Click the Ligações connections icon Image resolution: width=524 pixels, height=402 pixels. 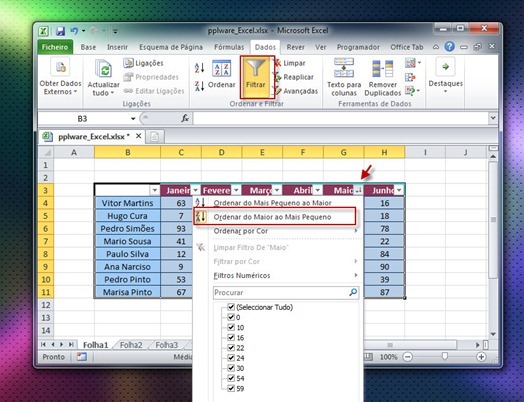[128, 63]
